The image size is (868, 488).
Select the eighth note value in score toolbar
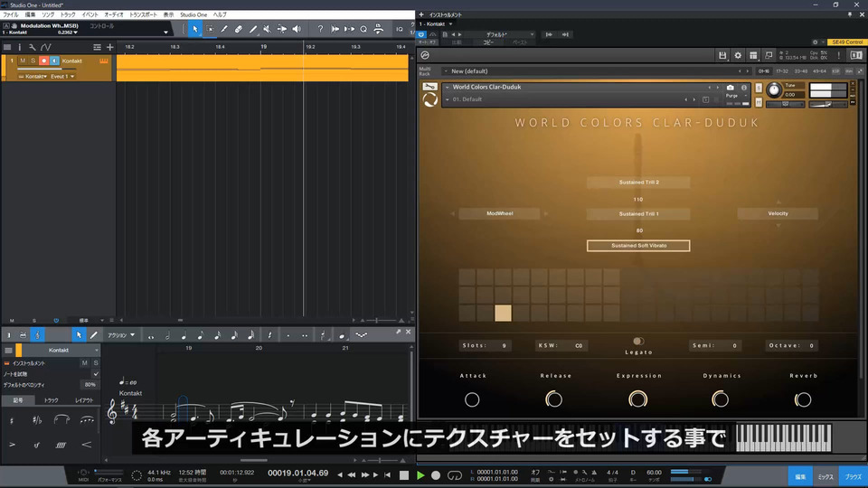201,335
